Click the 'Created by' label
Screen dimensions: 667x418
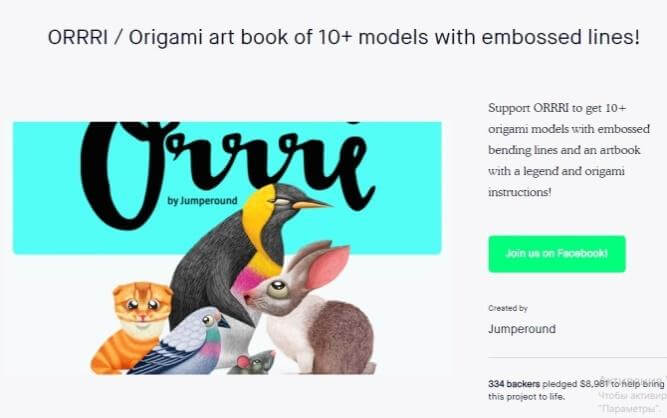pyautogui.click(x=508, y=308)
